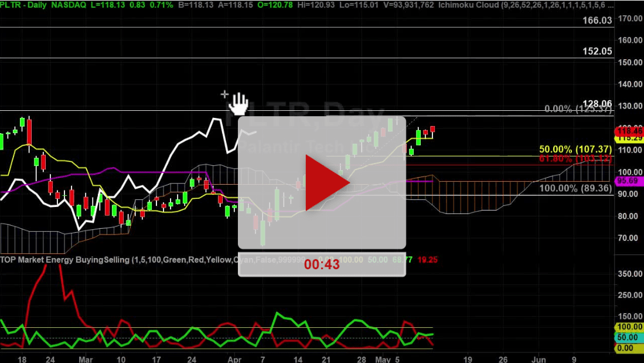Click the A=118.15 ask value
The width and height of the screenshot is (644, 363).
(x=234, y=5)
